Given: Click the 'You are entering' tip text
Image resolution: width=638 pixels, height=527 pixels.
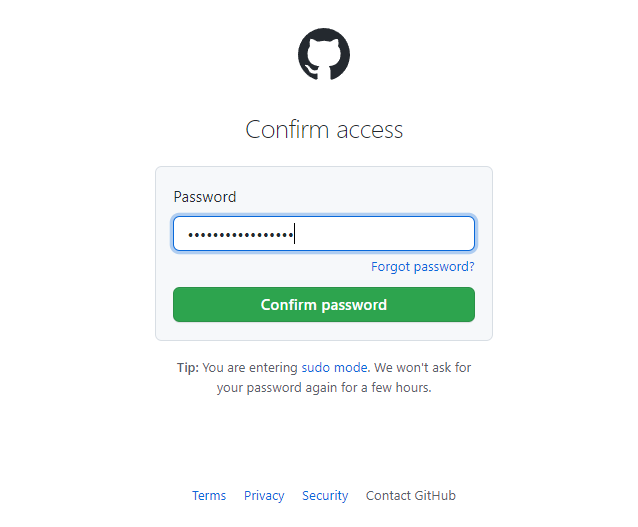Looking at the screenshot, I should 250,367.
